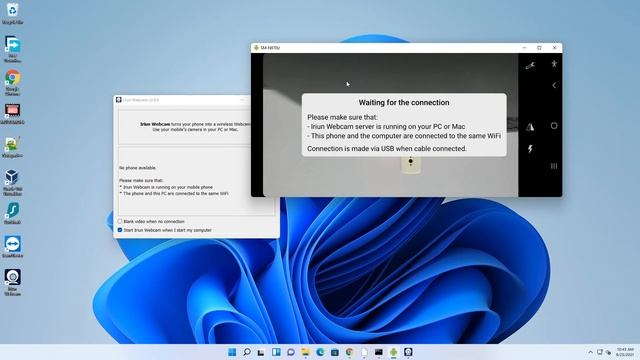Screen dimensions: 640x360
Task: Uncheck Start Iriun Webcam when I start my computer
Action: pos(120,230)
